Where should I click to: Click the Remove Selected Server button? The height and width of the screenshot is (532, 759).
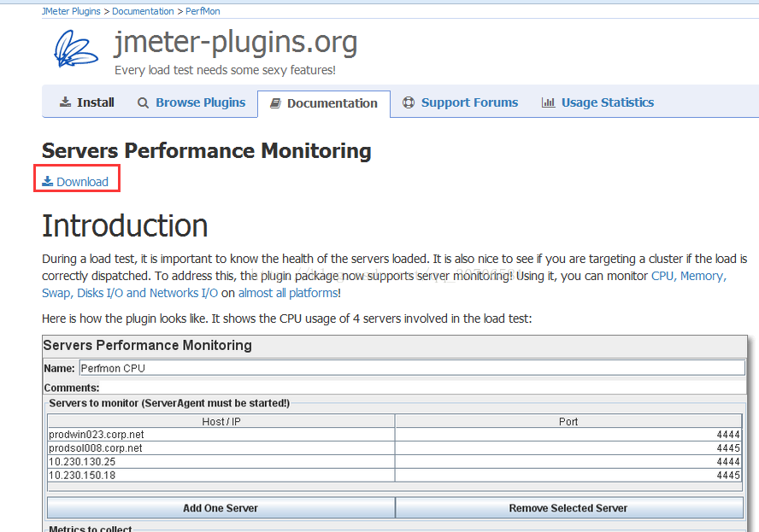pos(569,508)
